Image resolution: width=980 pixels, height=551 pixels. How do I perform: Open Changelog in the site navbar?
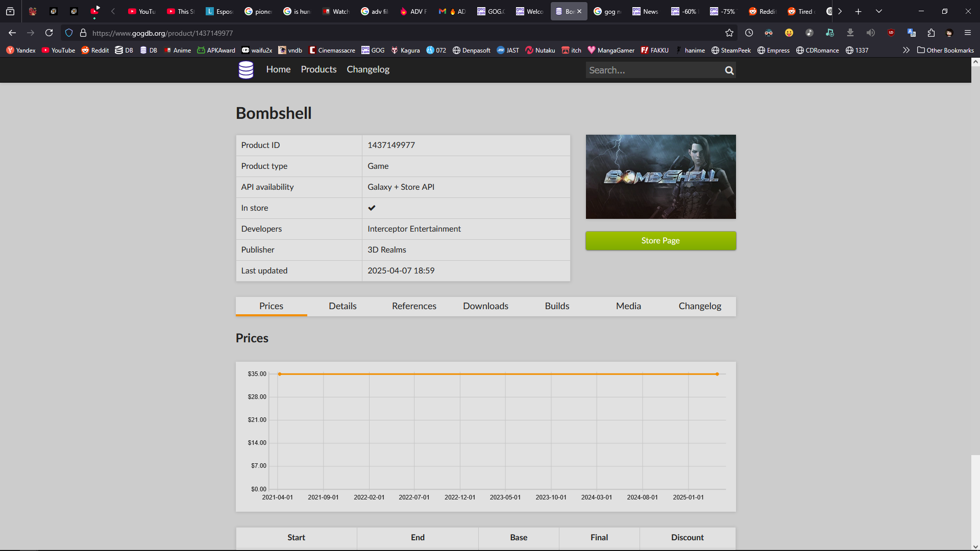point(368,69)
